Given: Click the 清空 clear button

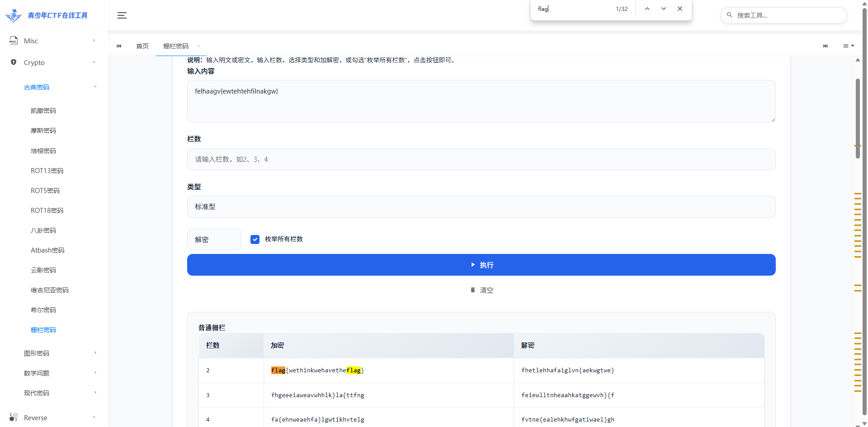Looking at the screenshot, I should [x=481, y=290].
